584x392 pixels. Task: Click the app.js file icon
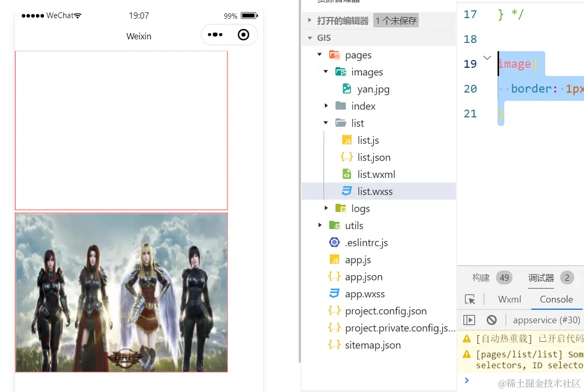(334, 260)
